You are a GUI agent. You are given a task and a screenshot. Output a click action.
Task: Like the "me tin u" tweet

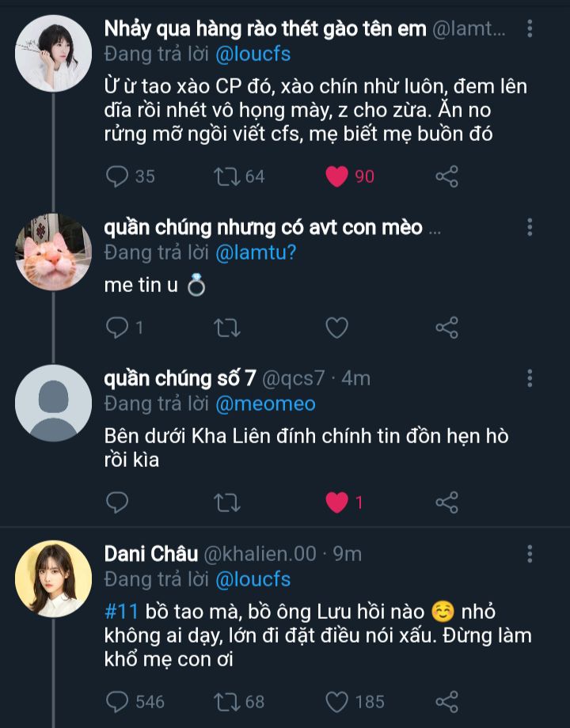click(337, 327)
